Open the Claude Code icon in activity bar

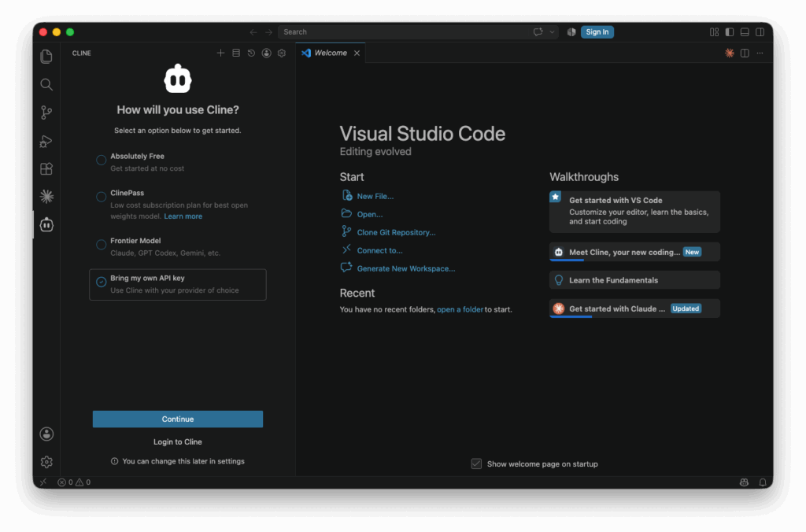click(46, 196)
